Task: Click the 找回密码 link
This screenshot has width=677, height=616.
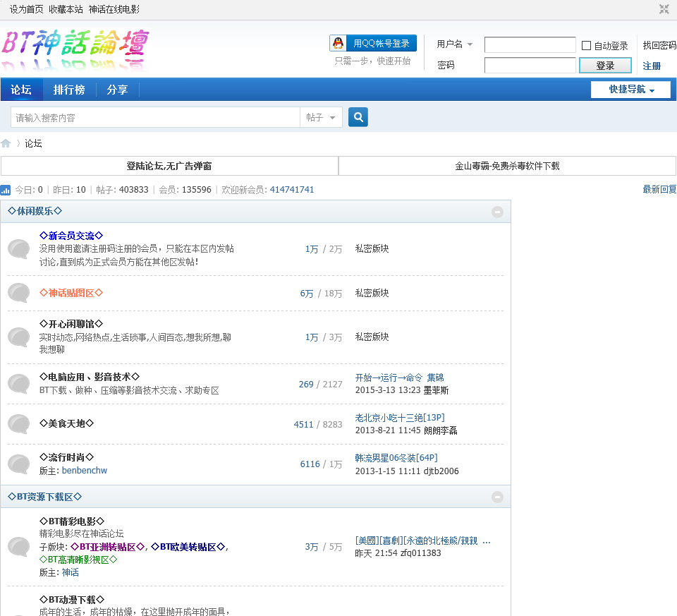Action: click(659, 45)
